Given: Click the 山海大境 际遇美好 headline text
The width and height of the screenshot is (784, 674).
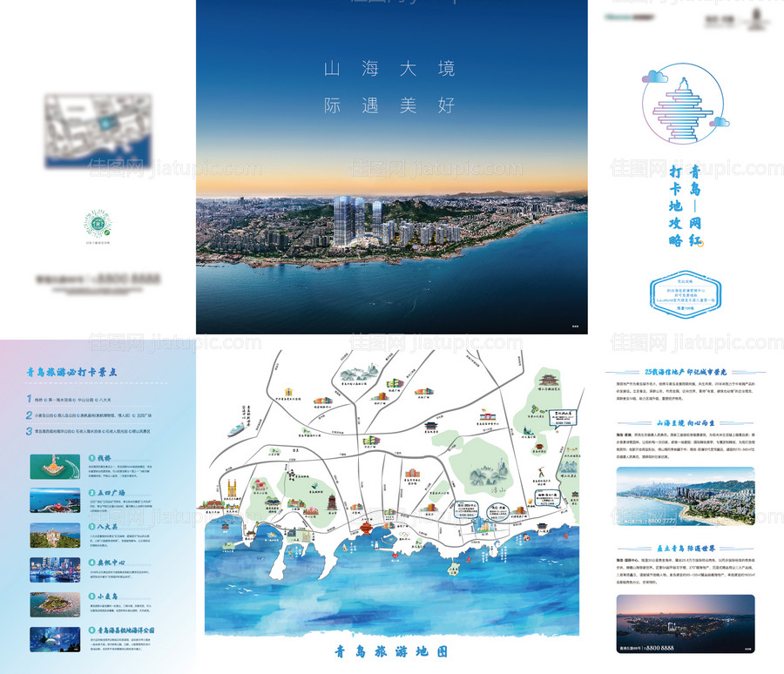Looking at the screenshot, I should [x=389, y=87].
